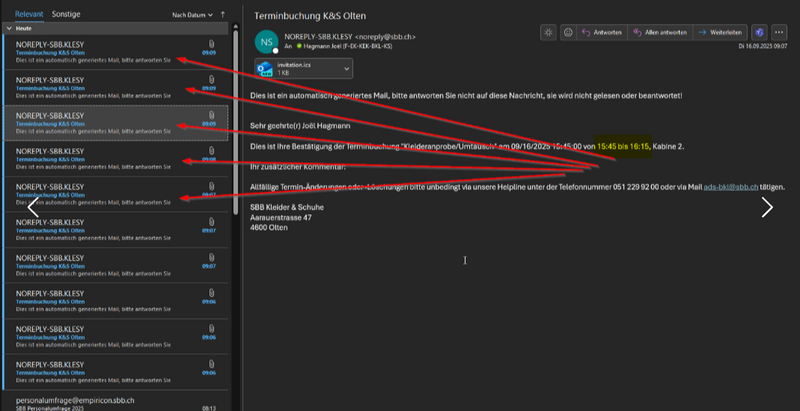800x411 pixels.
Task: Toggle the sort direction arrow
Action: pos(222,15)
